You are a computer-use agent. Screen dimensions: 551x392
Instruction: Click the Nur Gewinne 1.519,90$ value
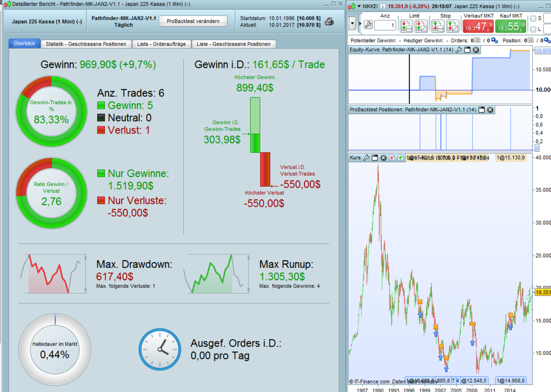click(131, 186)
